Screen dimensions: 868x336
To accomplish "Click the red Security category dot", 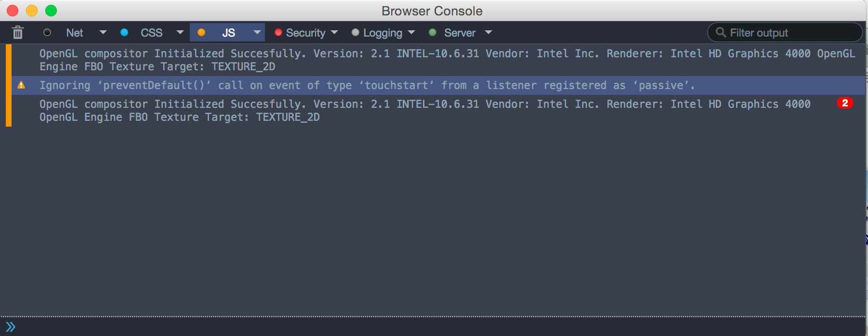I will coord(278,32).
